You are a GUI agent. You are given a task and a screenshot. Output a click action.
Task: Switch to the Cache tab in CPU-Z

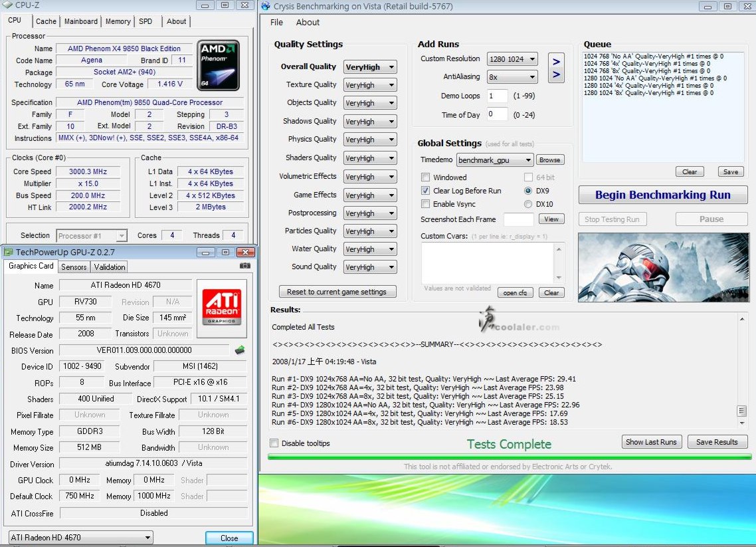pos(46,21)
